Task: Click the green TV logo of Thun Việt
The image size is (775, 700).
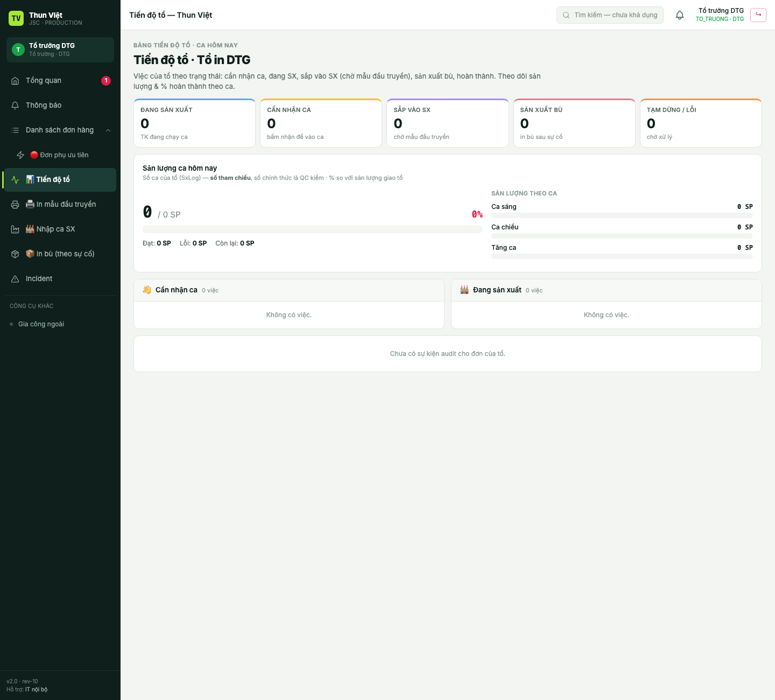Action: tap(16, 18)
